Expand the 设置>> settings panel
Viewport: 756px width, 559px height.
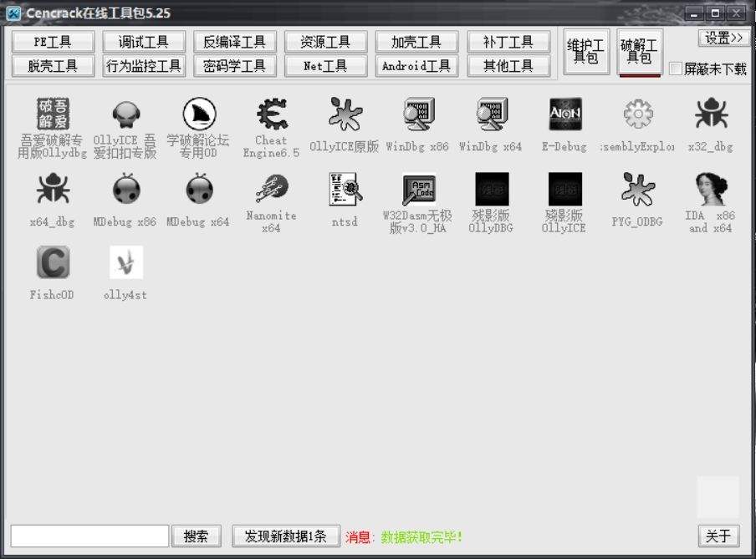coord(723,38)
